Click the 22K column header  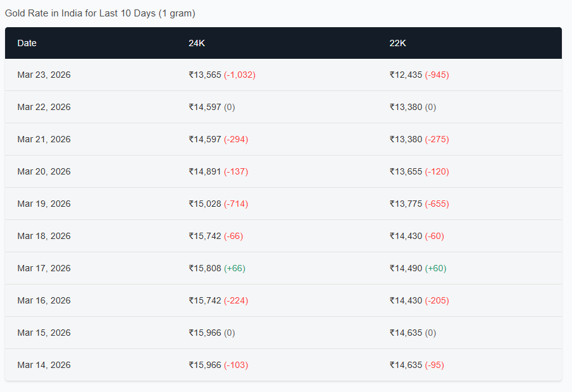(x=397, y=43)
